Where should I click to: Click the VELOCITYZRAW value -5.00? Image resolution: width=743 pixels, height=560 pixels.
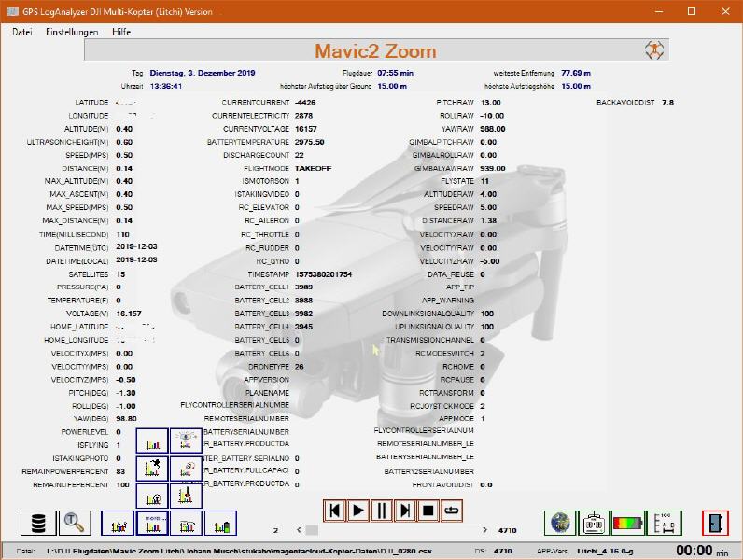(489, 261)
